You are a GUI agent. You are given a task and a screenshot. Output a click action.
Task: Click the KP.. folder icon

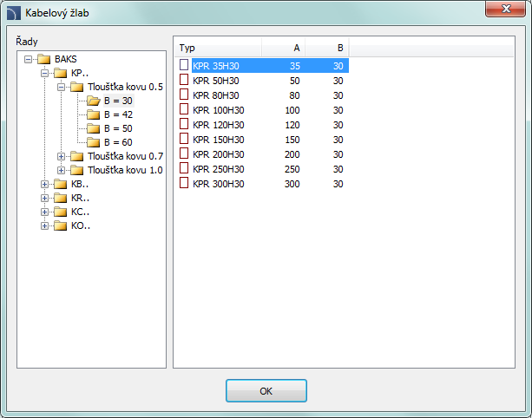(x=61, y=73)
